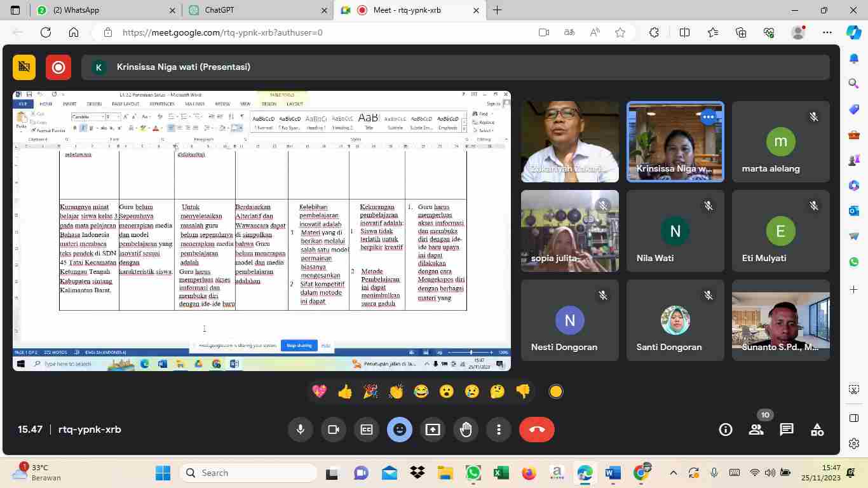Viewport: 868px width, 488px height.
Task: Click the browser address bar URL
Action: [222, 32]
